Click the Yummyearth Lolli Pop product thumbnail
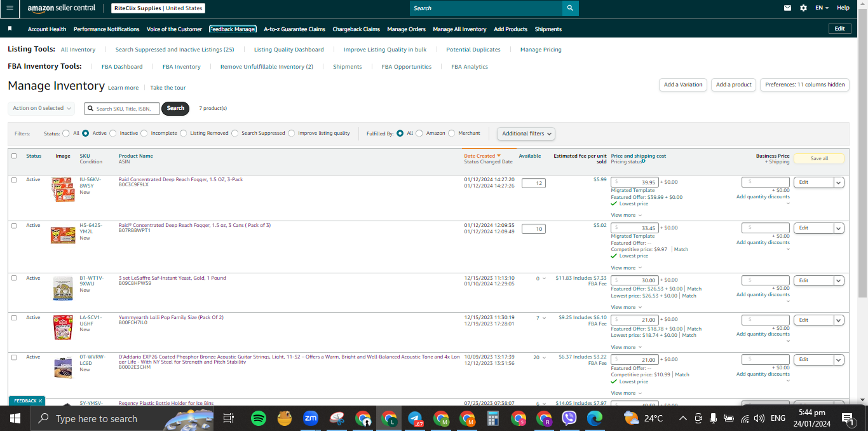Screen dimensions: 868x431 pyautogui.click(x=62, y=327)
